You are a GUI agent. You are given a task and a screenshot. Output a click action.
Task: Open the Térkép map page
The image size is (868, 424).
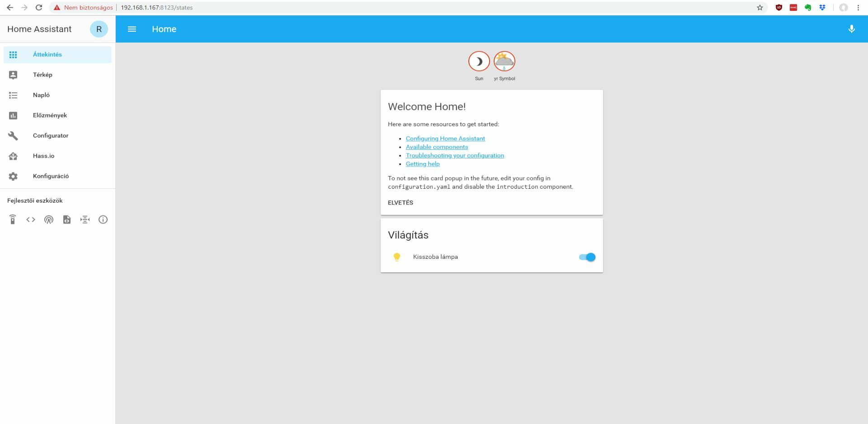[x=57, y=75]
